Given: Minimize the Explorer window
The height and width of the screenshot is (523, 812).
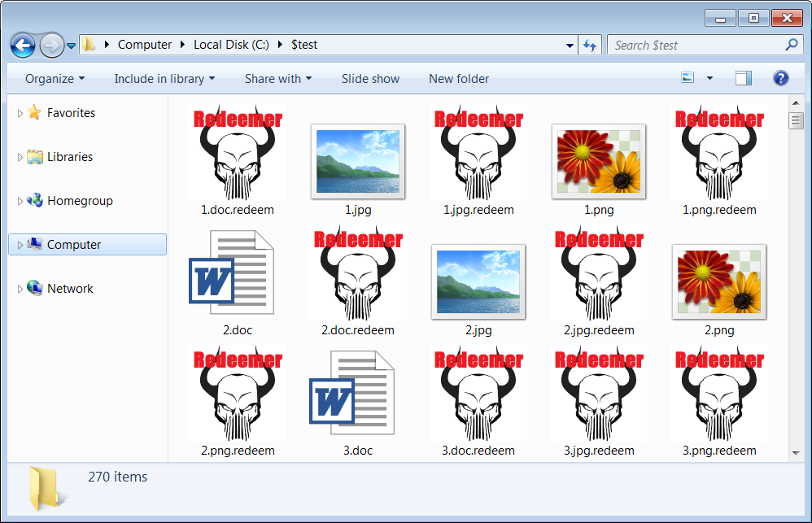Looking at the screenshot, I should [x=720, y=18].
